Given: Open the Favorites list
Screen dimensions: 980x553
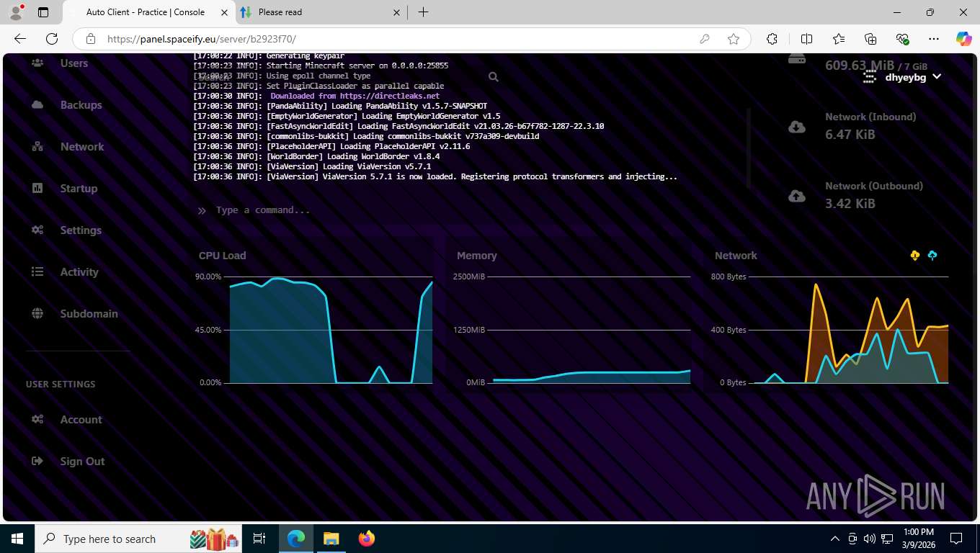Looking at the screenshot, I should click(839, 39).
